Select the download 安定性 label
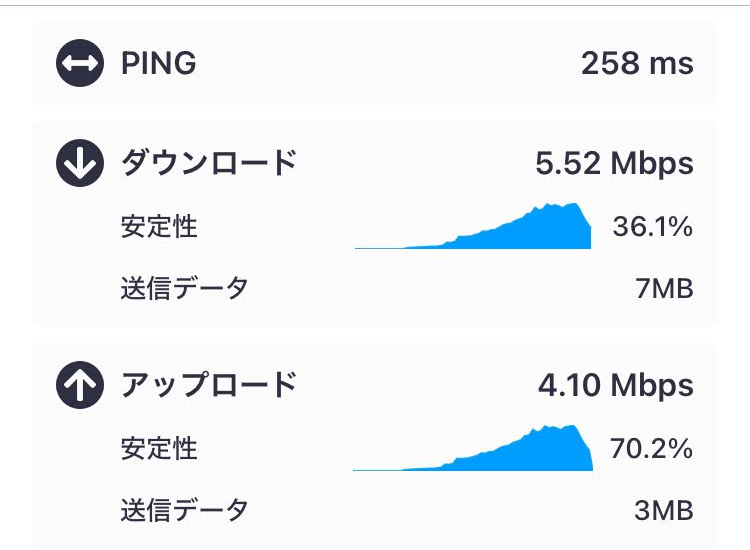This screenshot has width=750, height=550. pos(159,226)
